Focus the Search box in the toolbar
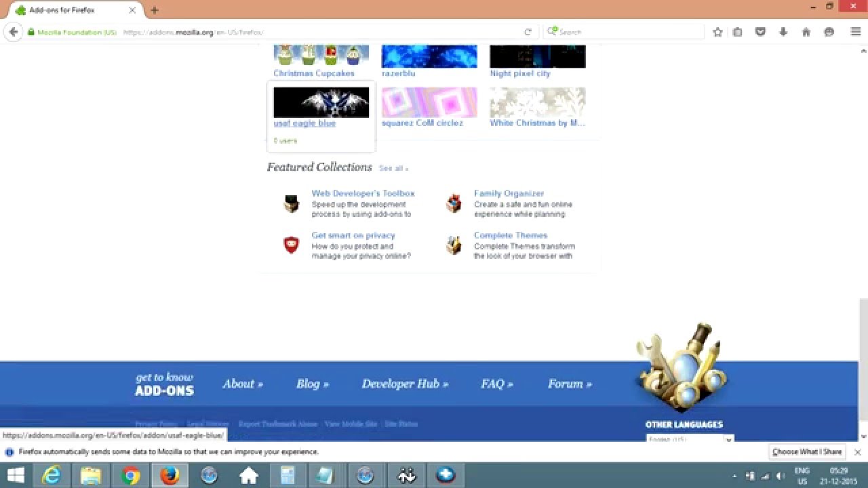 [624, 32]
